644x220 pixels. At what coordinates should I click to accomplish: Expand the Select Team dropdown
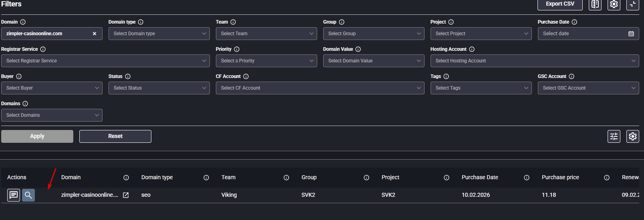click(x=266, y=34)
